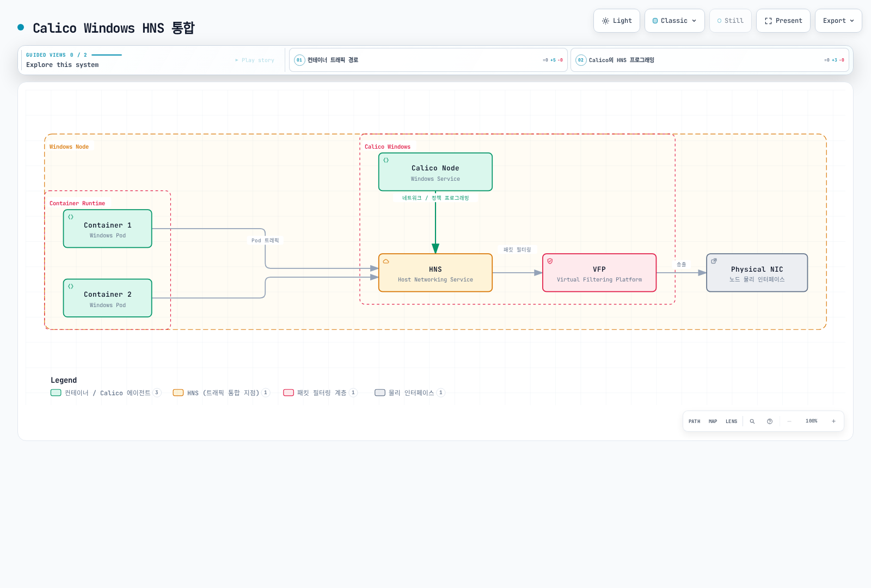Click the zoom in plus button

833,421
